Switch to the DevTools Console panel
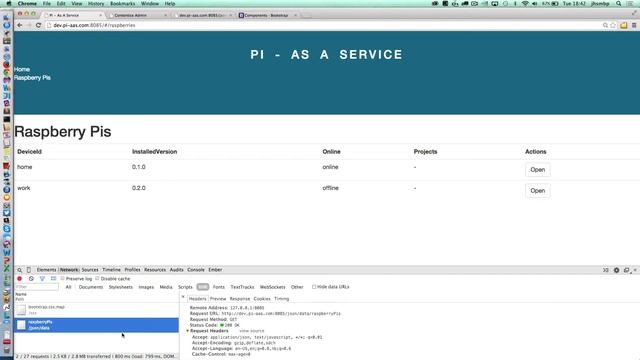 coord(196,270)
